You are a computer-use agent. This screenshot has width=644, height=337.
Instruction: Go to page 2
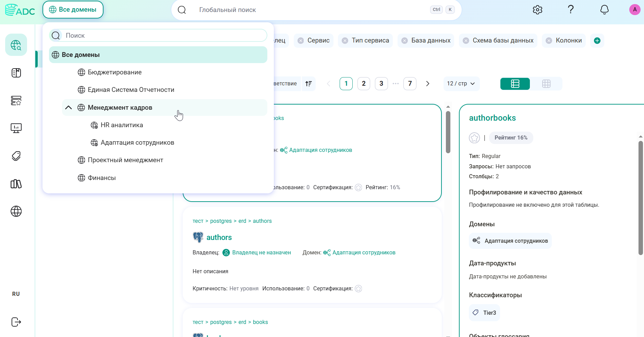click(x=364, y=84)
